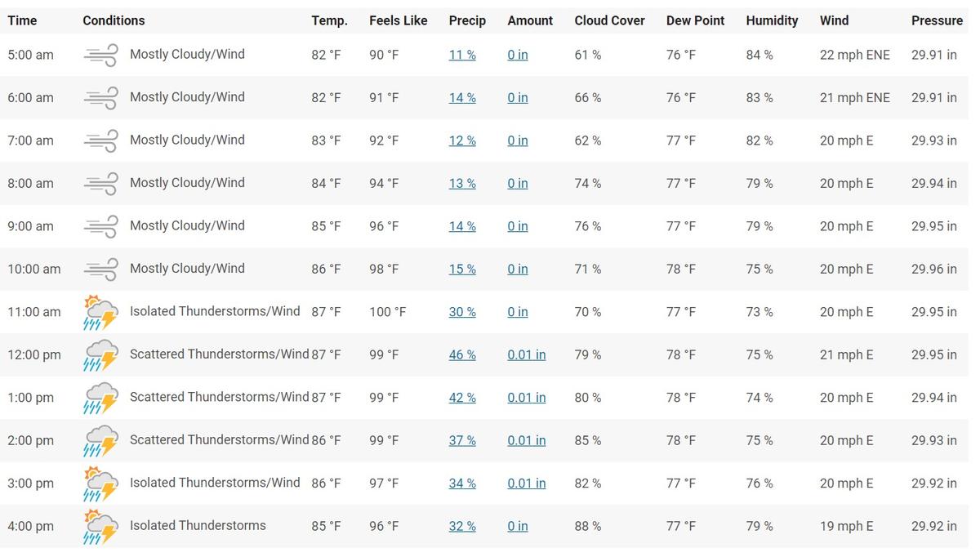This screenshot has width=980, height=557.
Task: Click the Mostly Cloudy/Wind icon for 5:00 am
Action: coord(100,54)
